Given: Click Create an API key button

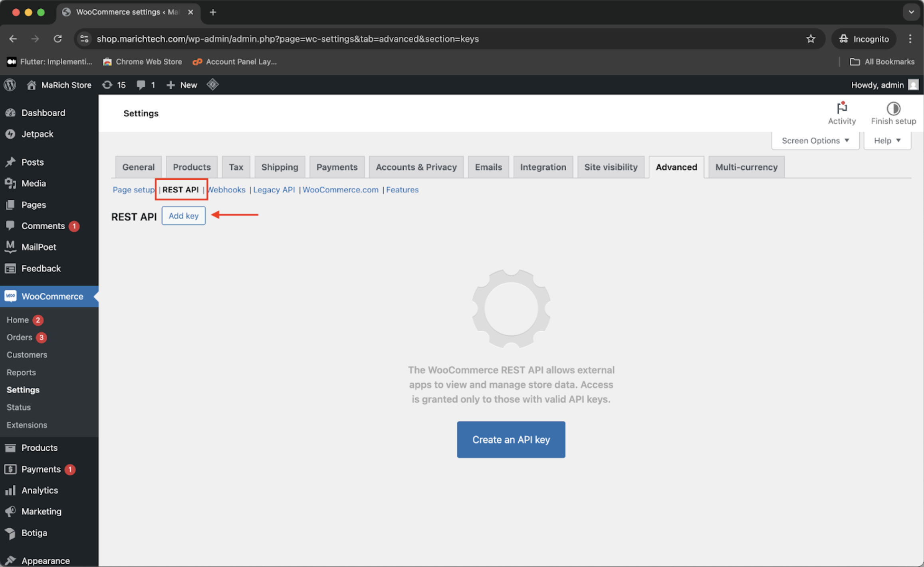Looking at the screenshot, I should pos(511,439).
